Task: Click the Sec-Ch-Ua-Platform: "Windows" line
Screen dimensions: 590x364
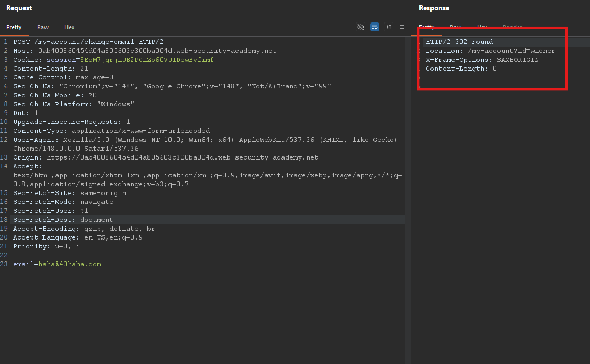Action: (x=74, y=104)
